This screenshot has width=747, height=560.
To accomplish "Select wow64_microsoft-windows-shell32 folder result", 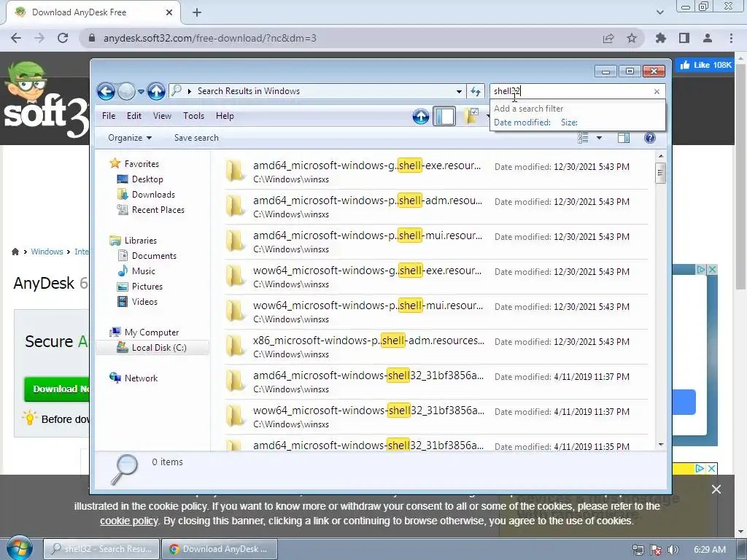I will [436, 416].
